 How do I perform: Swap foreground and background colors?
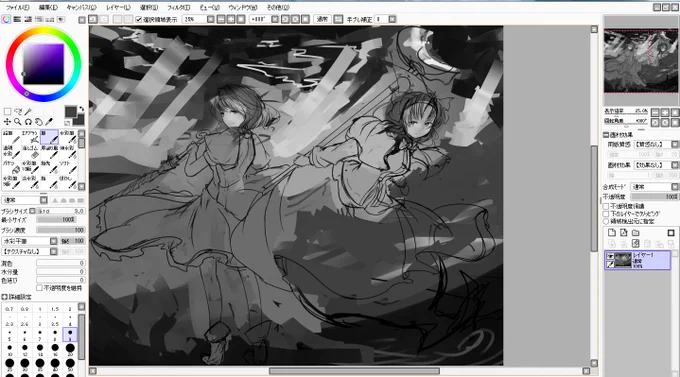tap(82, 109)
